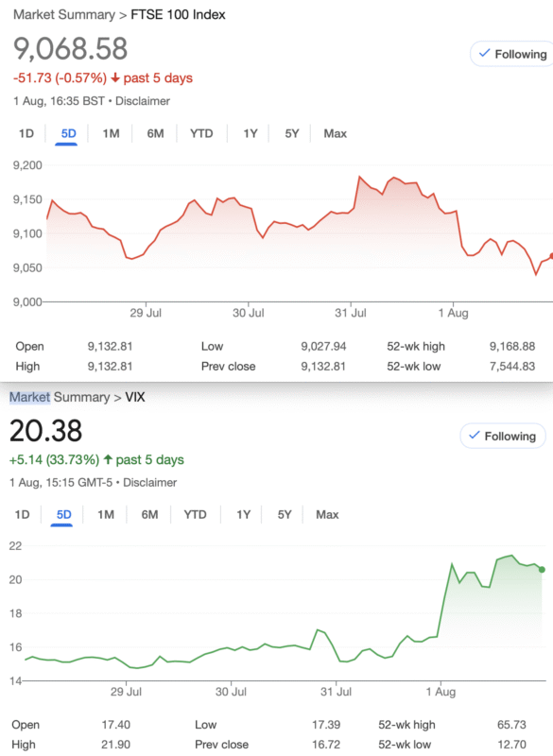
Task: Click the +5.14 (33.73%) change text
Action: (x=54, y=459)
